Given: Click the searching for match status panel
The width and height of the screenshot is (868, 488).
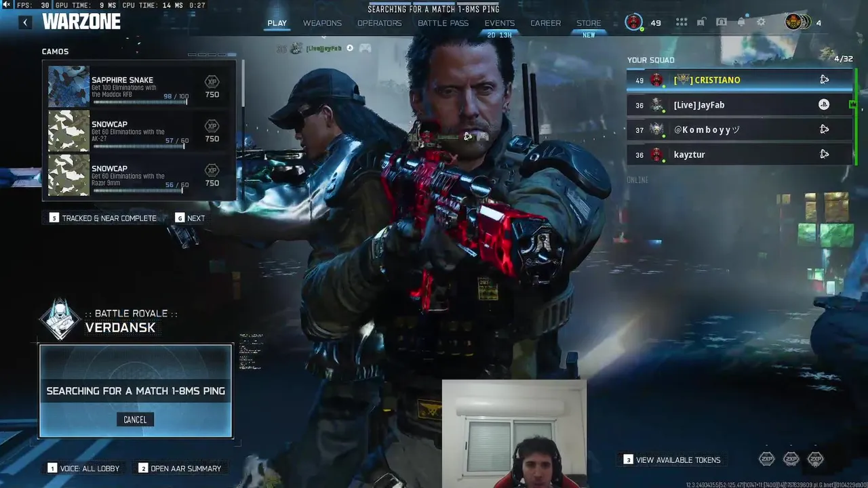Looking at the screenshot, I should (136, 391).
